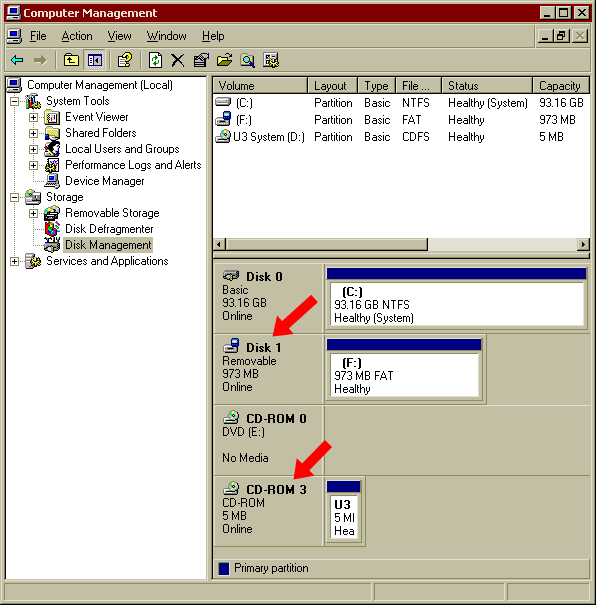Select the System Tools tree item label
Image resolution: width=596 pixels, height=605 pixels.
pyautogui.click(x=78, y=101)
